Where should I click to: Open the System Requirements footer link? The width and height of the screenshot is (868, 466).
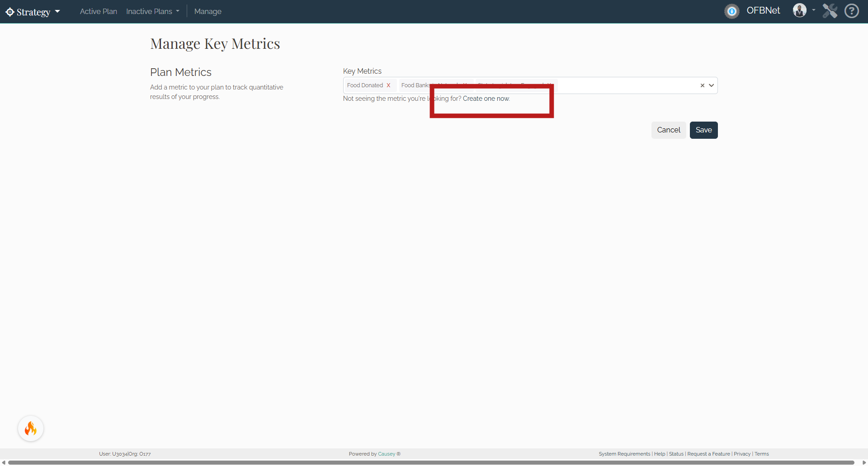[624, 454]
